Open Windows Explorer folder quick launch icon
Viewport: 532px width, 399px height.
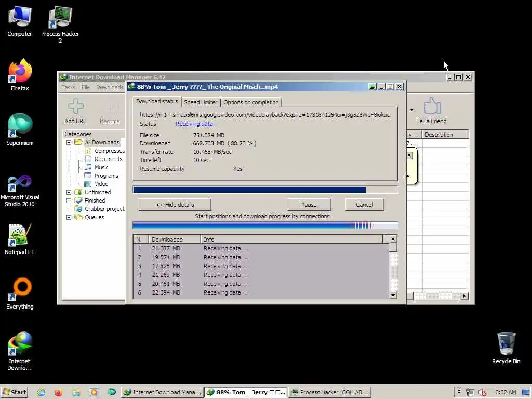tap(76, 393)
